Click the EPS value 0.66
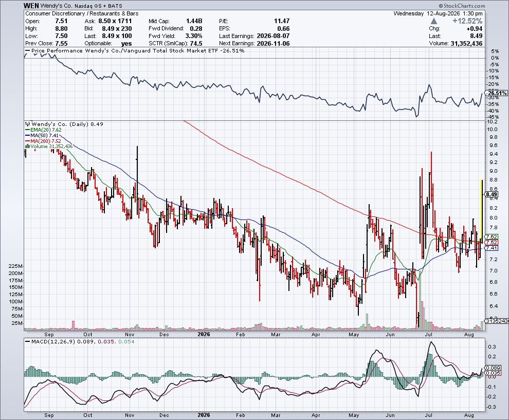 tap(284, 29)
